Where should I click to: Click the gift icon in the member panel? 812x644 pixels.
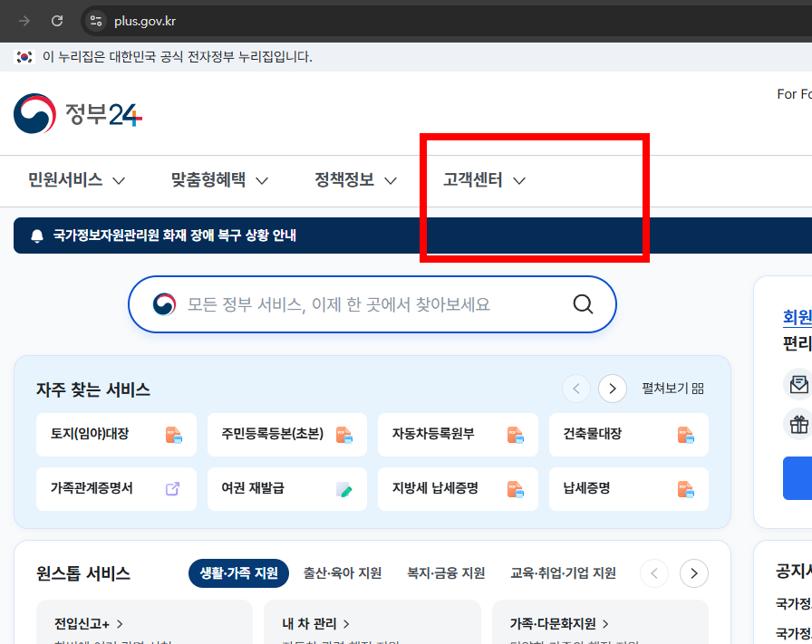pyautogui.click(x=799, y=424)
